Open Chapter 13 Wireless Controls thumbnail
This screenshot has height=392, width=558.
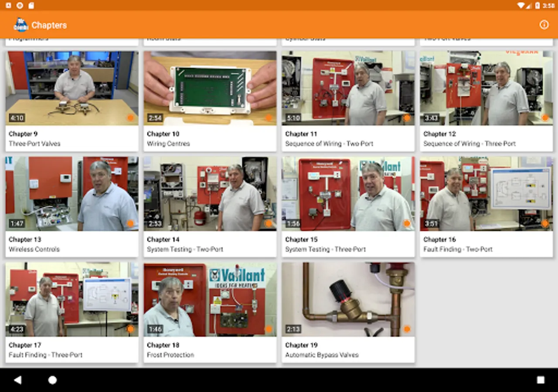pos(72,194)
